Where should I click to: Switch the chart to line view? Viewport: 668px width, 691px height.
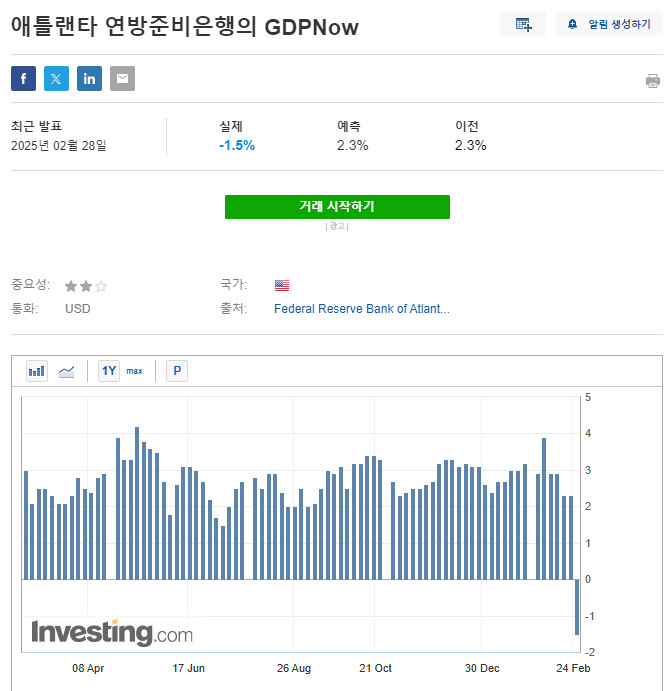pyautogui.click(x=67, y=371)
